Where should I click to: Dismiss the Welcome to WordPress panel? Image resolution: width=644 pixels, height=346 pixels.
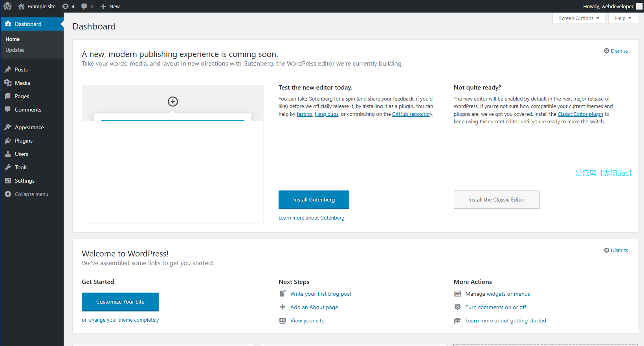point(616,250)
